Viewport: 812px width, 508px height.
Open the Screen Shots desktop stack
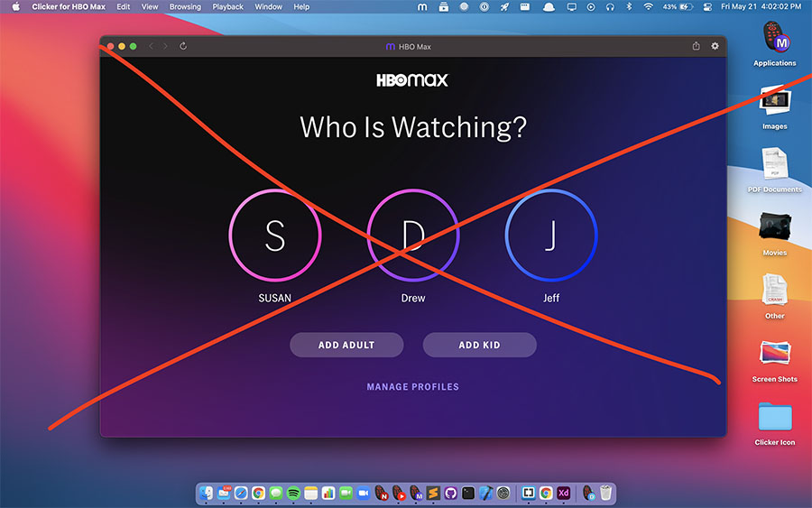[x=775, y=354]
